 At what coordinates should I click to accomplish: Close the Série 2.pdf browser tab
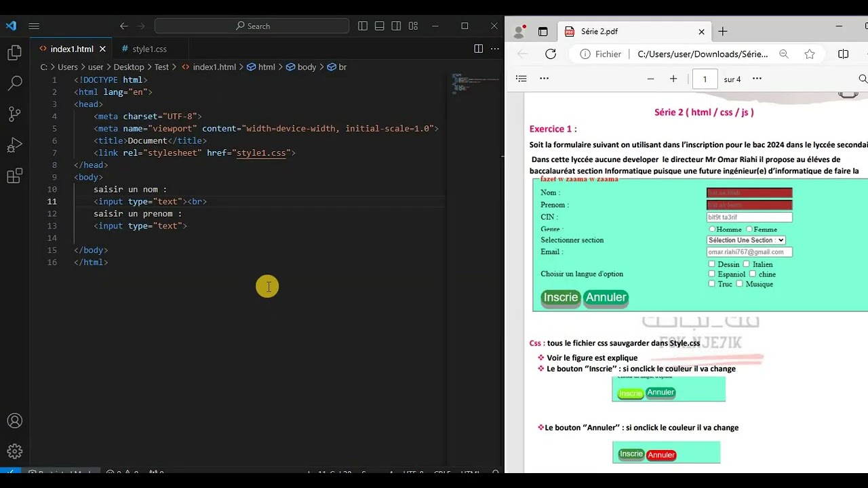point(702,31)
